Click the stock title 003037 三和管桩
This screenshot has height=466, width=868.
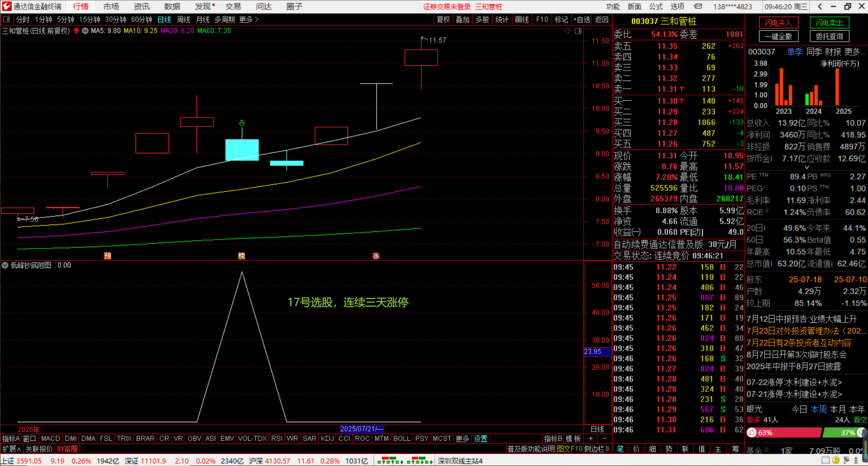[x=664, y=21]
